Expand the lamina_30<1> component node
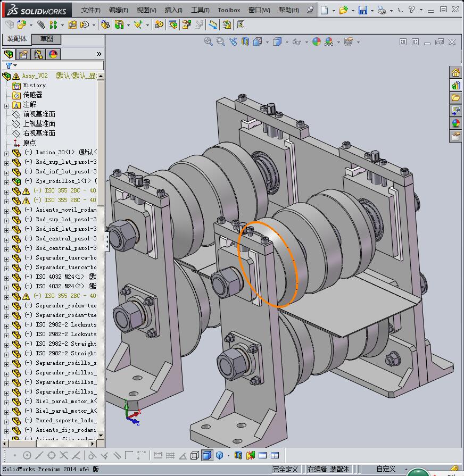The height and width of the screenshot is (476, 464). (x=6, y=153)
